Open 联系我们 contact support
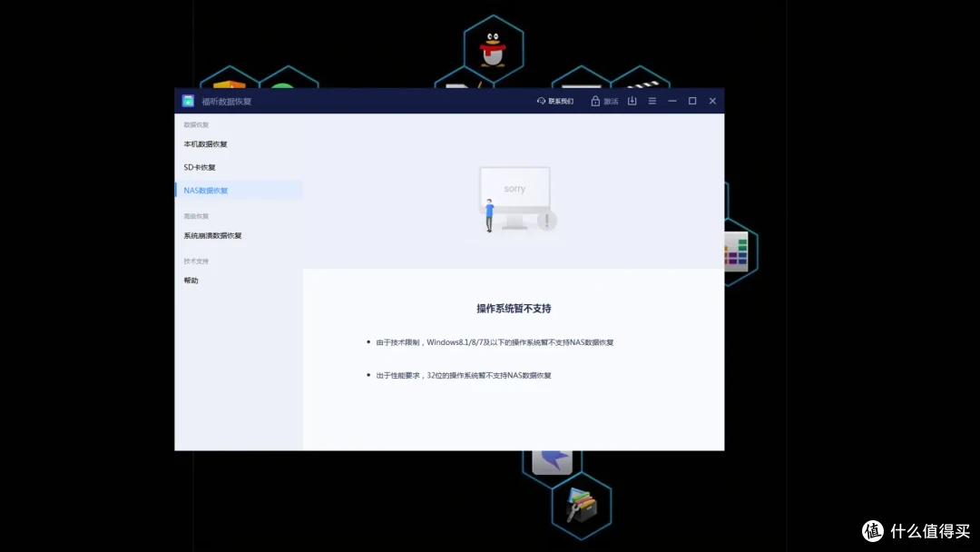 [x=555, y=102]
